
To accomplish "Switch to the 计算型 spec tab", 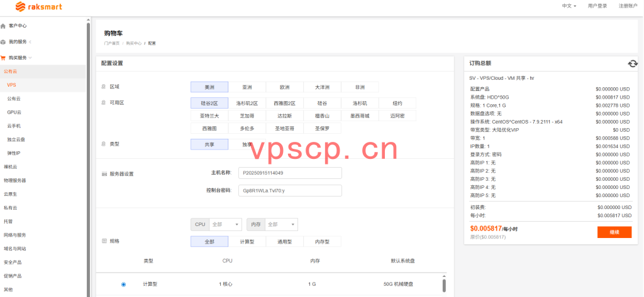I will coord(247,242).
